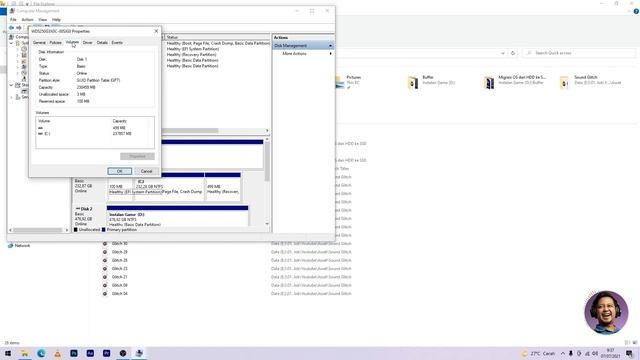Click More Actions in the Actions pane
This screenshot has height=360, width=640.
tap(294, 53)
